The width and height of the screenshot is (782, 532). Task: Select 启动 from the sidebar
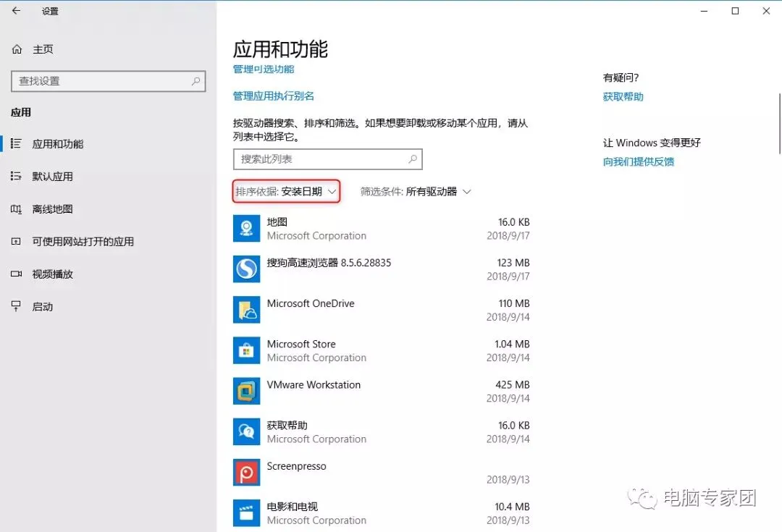(42, 306)
